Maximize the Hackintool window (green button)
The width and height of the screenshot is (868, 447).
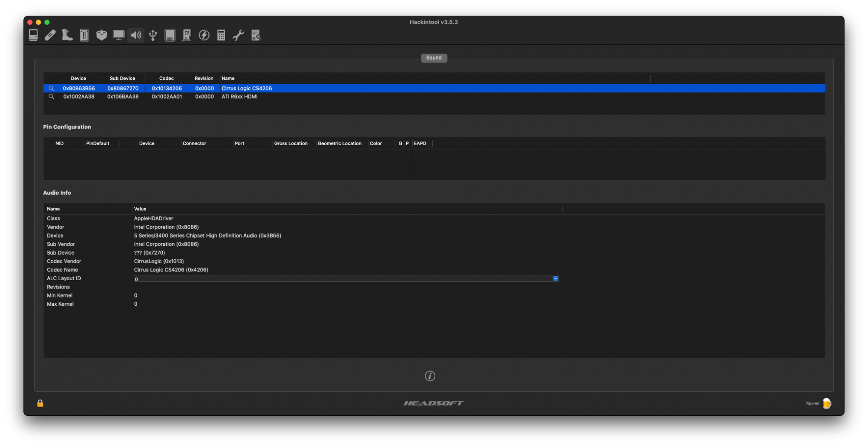click(x=47, y=22)
